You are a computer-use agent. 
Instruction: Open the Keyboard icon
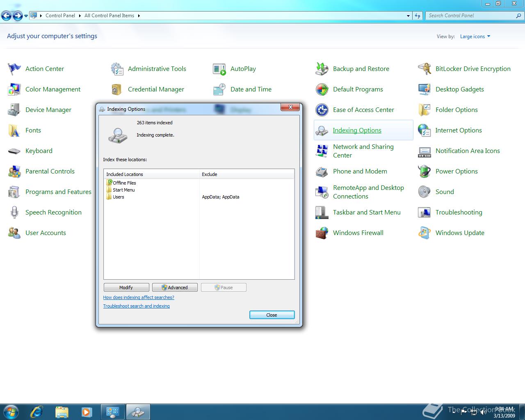(14, 151)
